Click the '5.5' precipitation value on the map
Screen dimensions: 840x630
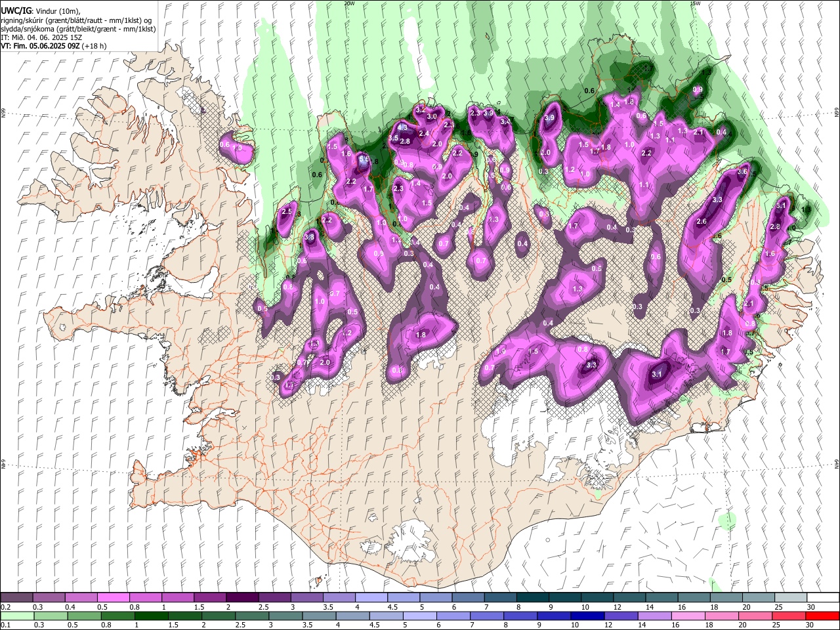pyautogui.click(x=364, y=158)
